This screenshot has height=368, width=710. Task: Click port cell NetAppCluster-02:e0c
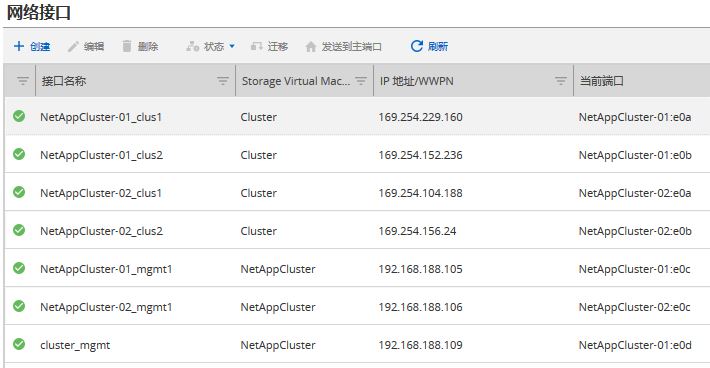tap(634, 307)
